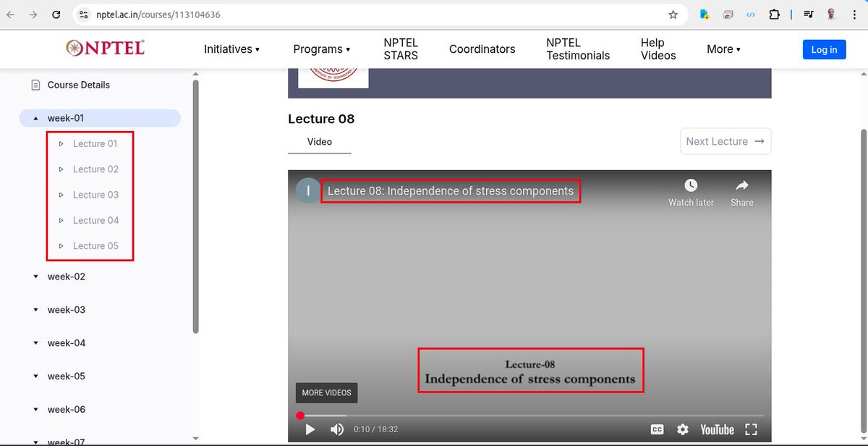Click the Log in button

[824, 49]
